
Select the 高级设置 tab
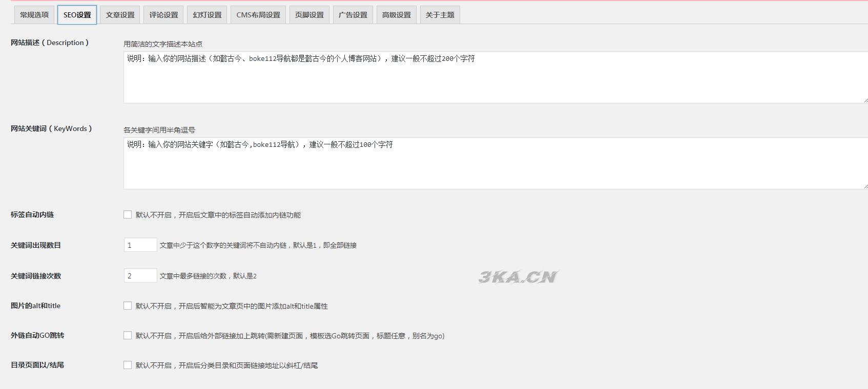[x=396, y=15]
